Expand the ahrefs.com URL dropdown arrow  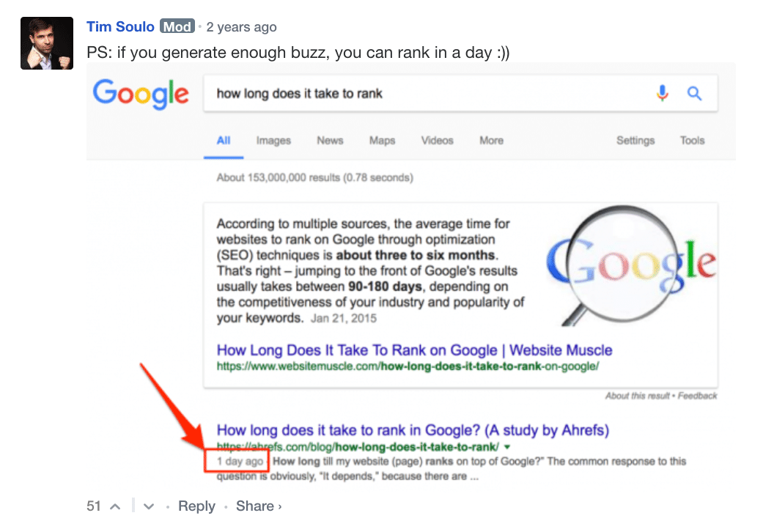(x=508, y=447)
